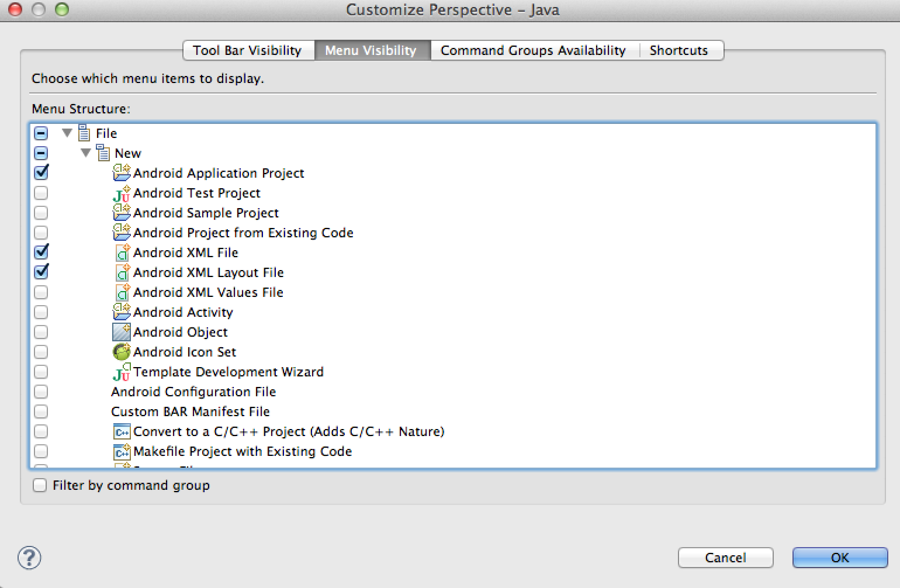Click the Android XML File icon
The height and width of the screenshot is (588, 900).
[x=122, y=253]
